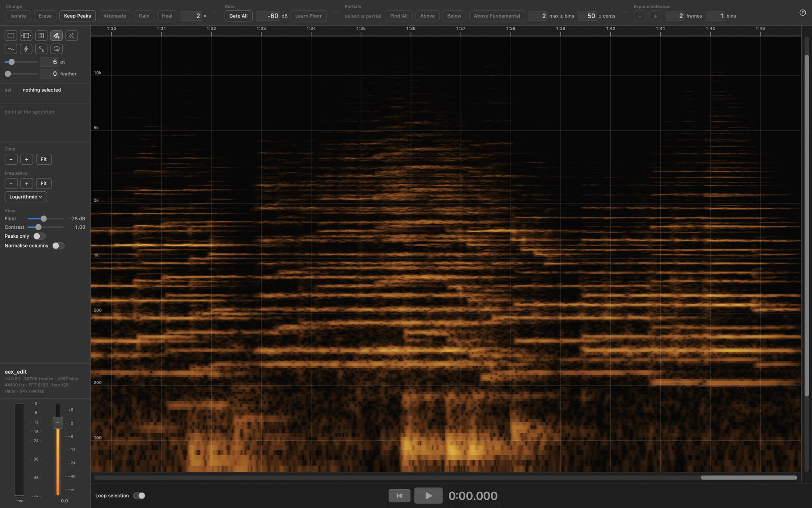Click the Frequency zoom in plus button

[27, 184]
